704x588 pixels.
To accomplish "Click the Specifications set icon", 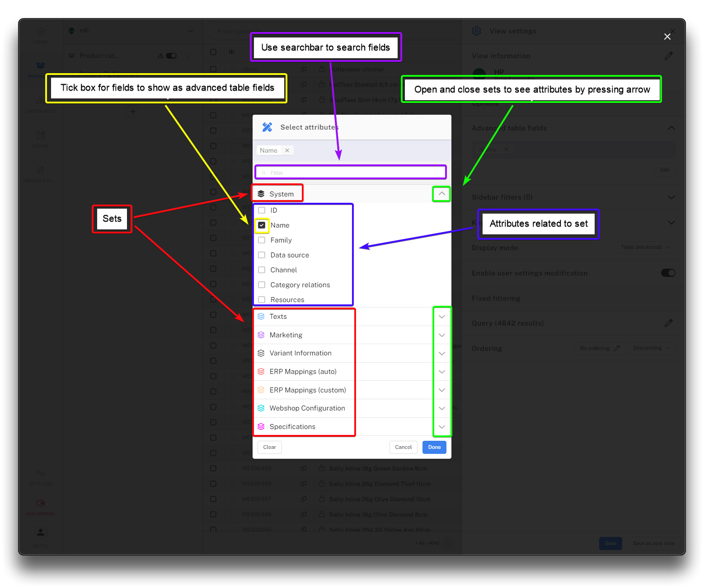I will click(x=261, y=427).
